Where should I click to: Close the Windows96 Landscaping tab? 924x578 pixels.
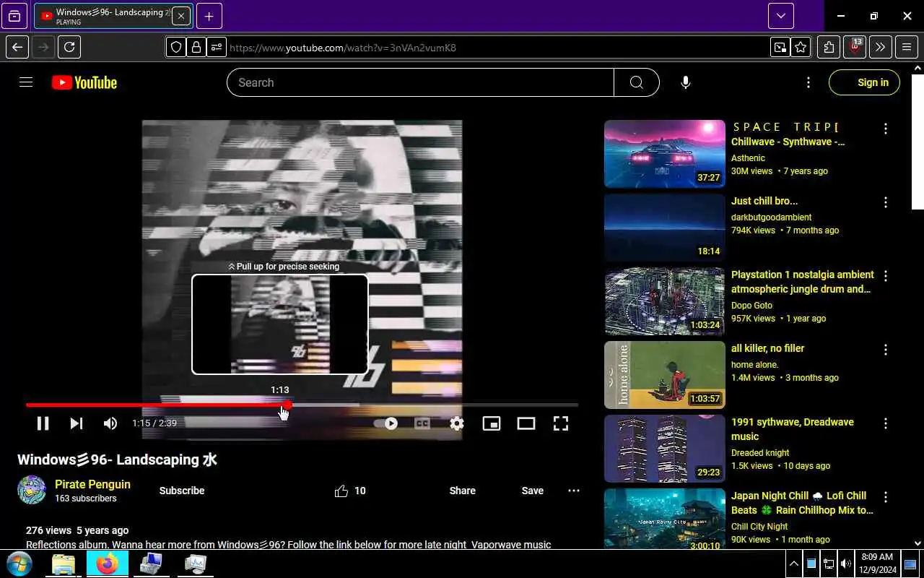tap(181, 16)
